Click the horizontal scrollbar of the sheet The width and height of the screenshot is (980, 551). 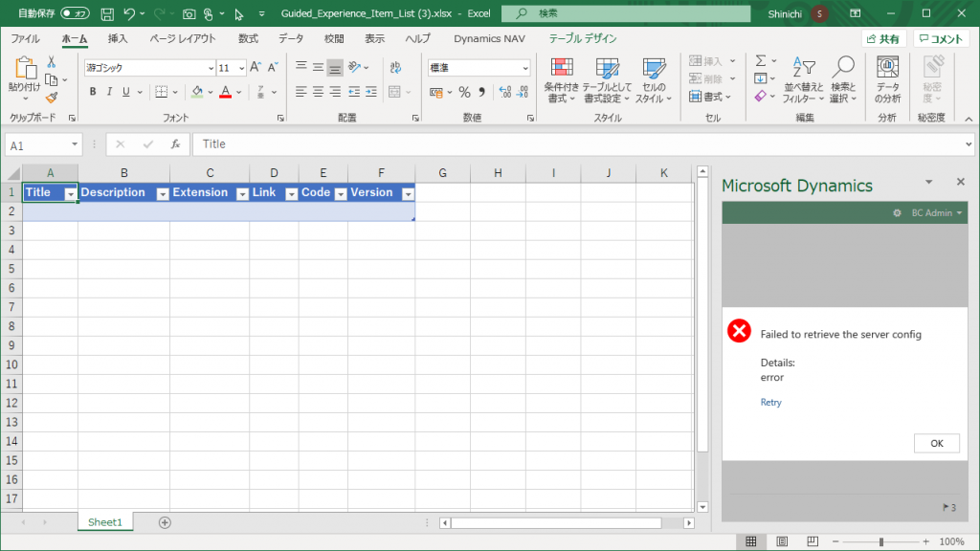coord(556,523)
